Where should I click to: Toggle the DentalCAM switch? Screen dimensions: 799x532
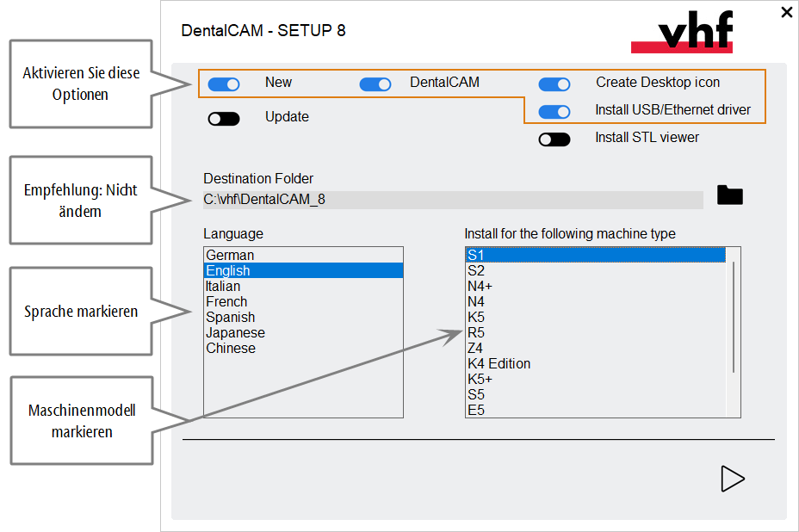tap(375, 84)
